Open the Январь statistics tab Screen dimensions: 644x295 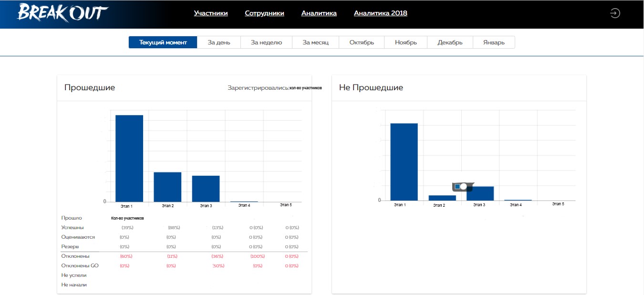[x=494, y=42]
